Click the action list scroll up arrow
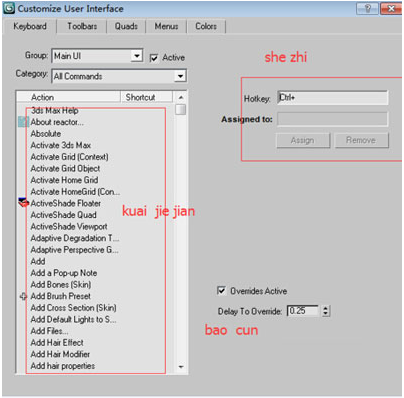This screenshot has height=398, width=404. [x=181, y=97]
